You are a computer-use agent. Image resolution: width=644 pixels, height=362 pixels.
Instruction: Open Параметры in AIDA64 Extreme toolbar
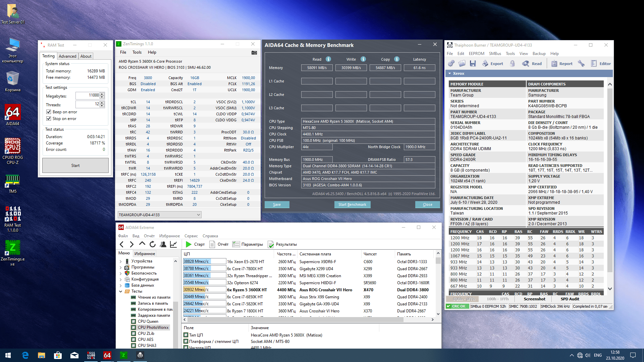point(248,244)
